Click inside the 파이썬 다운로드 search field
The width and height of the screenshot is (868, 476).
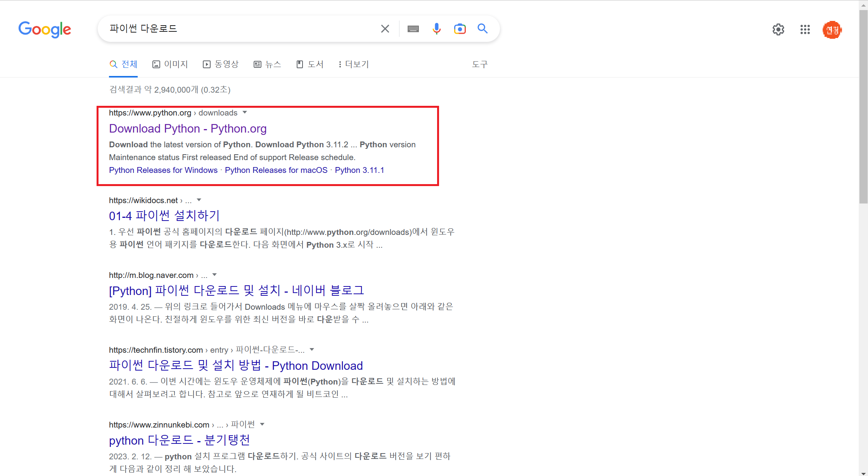pos(233,29)
